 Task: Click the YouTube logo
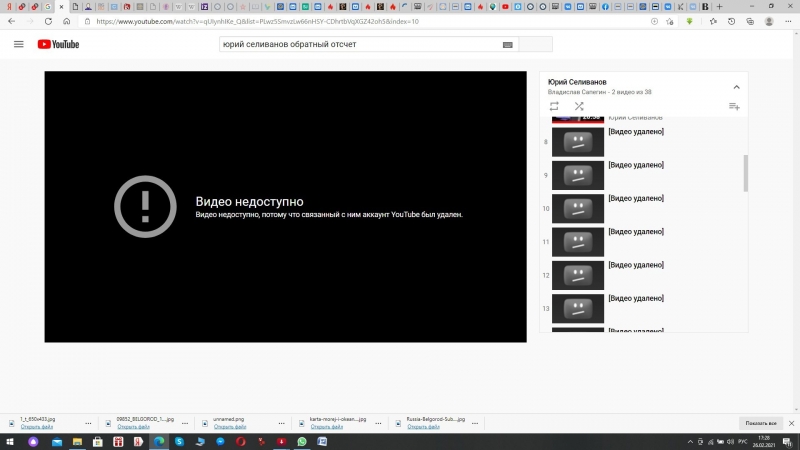pyautogui.click(x=59, y=44)
